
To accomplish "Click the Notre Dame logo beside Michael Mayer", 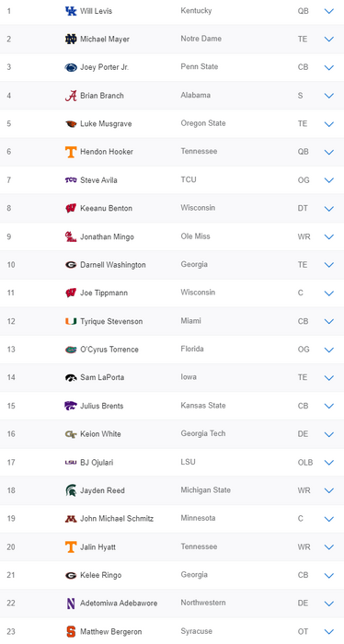I will [71, 39].
